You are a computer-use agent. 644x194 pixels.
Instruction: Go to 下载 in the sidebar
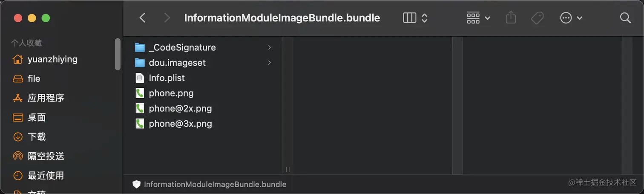pos(29,137)
